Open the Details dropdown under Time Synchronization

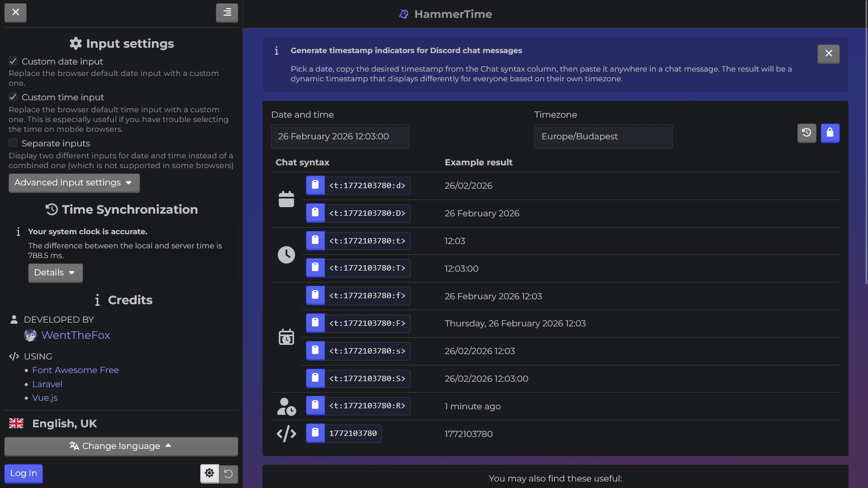(x=55, y=273)
